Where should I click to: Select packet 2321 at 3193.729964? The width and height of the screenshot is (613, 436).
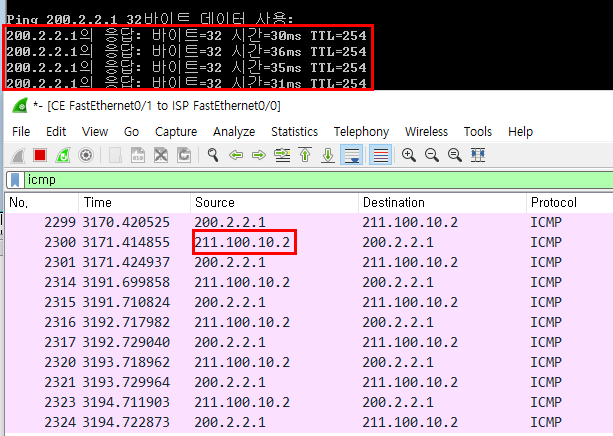309,382
